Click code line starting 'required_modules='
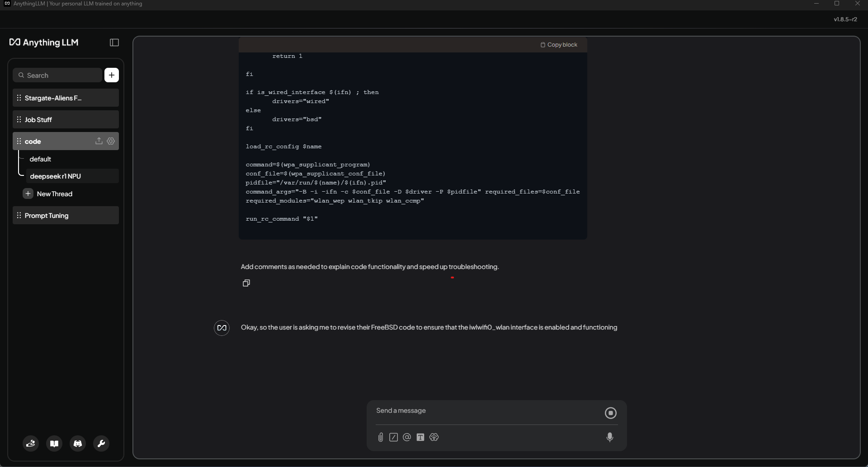The width and height of the screenshot is (868, 467). (x=335, y=201)
